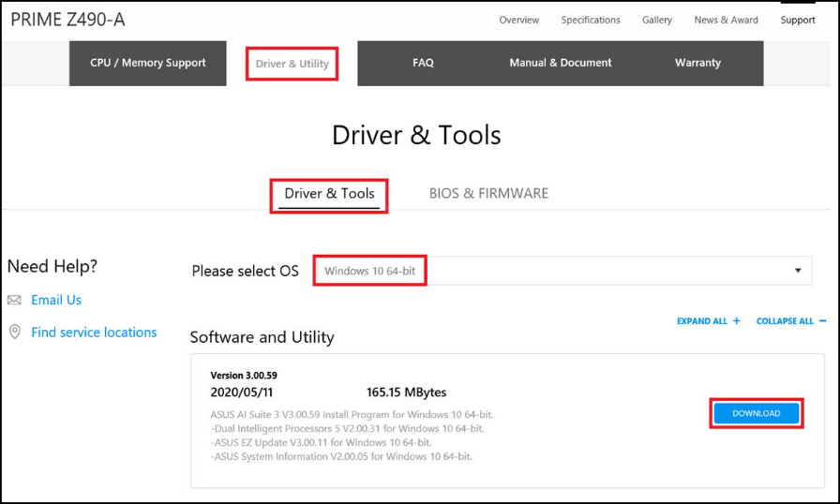Select the Driver & Utility tab
The width and height of the screenshot is (840, 504).
pyautogui.click(x=292, y=64)
